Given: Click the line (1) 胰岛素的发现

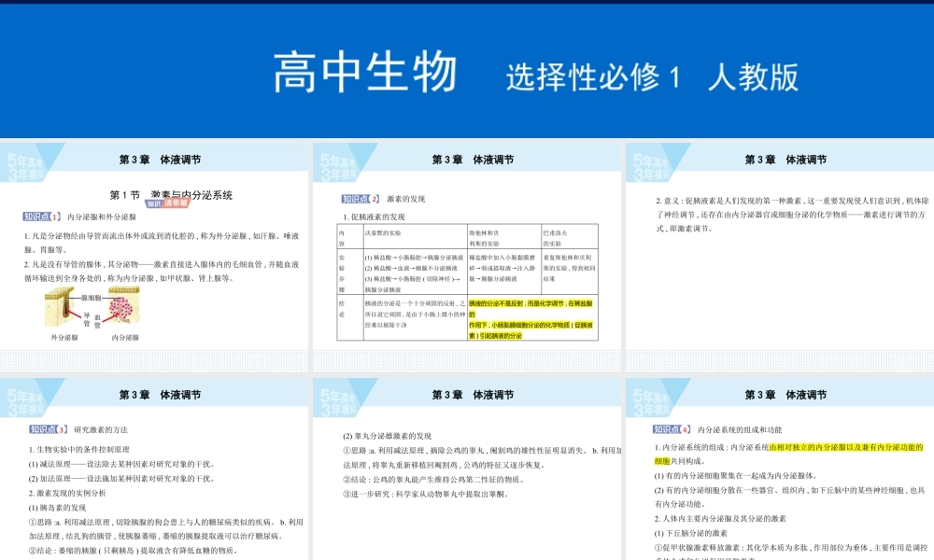Looking at the screenshot, I should click(57, 508).
